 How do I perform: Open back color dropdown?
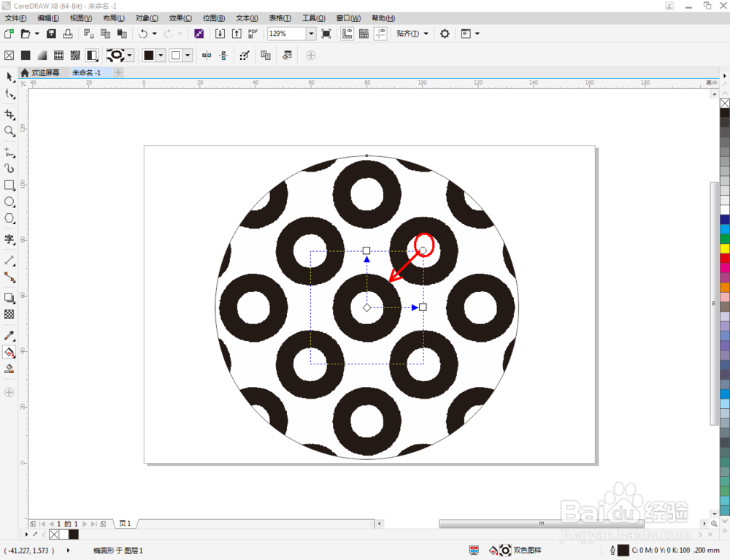pos(188,55)
